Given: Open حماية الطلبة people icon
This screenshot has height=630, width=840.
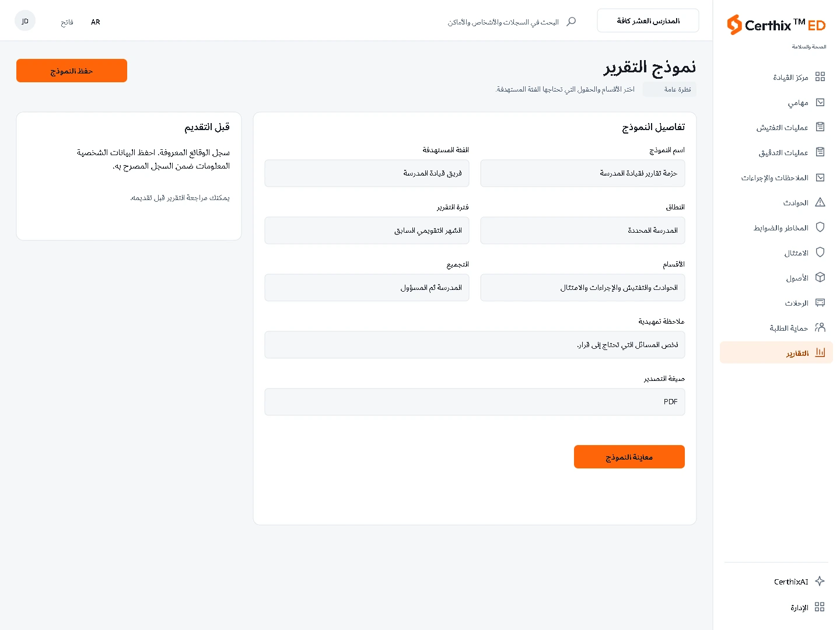Looking at the screenshot, I should pyautogui.click(x=820, y=328).
